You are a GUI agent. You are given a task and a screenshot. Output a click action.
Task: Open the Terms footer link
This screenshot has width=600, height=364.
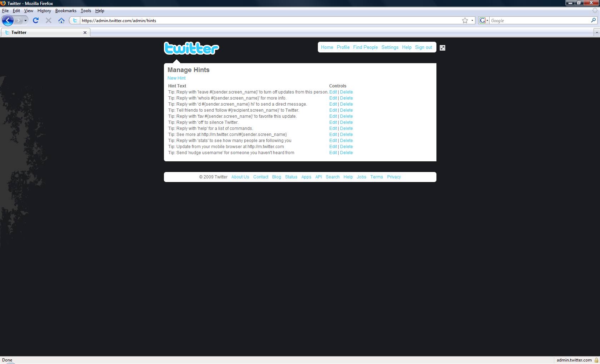point(376,177)
